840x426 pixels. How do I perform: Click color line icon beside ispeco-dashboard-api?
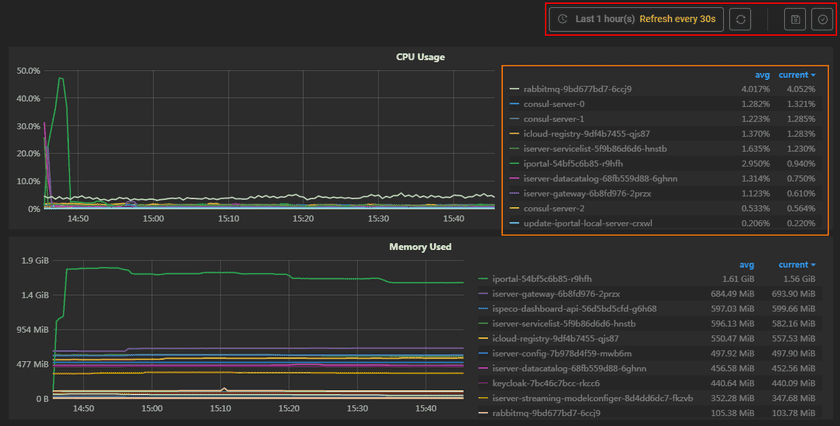484,309
